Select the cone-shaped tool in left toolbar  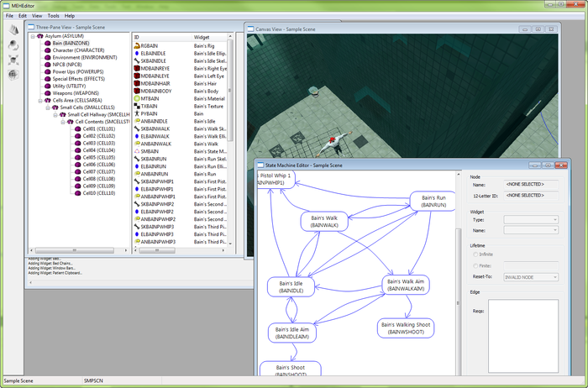point(13,30)
